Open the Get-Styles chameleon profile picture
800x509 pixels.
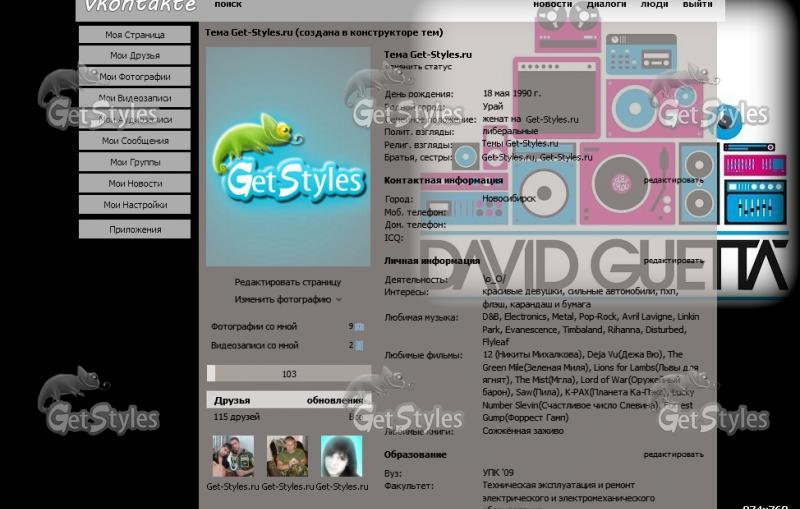[287, 157]
